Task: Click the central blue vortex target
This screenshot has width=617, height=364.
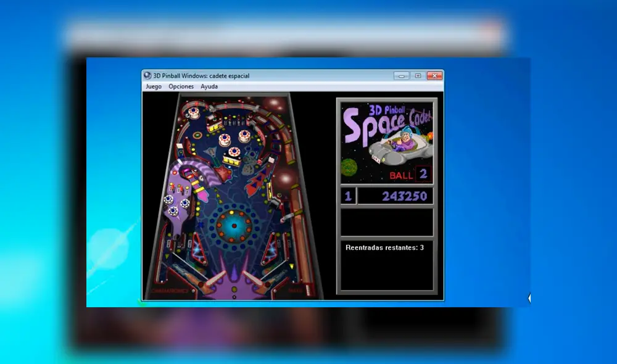Action: 233,225
